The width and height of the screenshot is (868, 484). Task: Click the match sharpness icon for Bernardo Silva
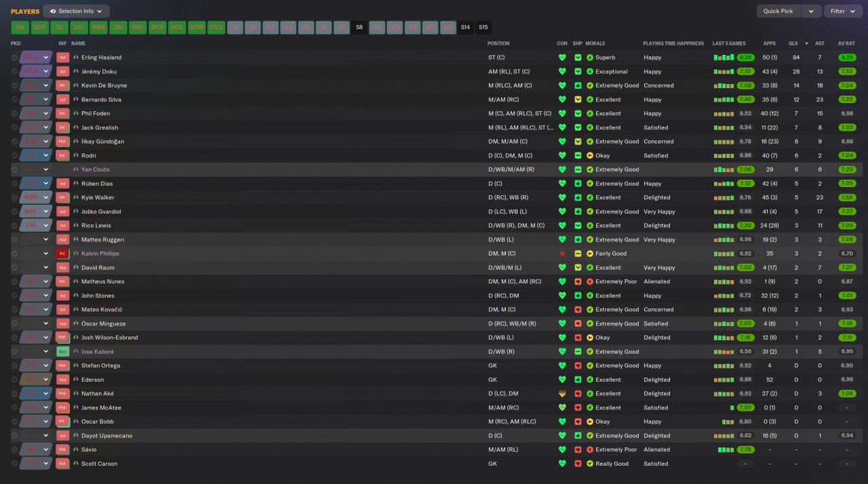(x=578, y=100)
